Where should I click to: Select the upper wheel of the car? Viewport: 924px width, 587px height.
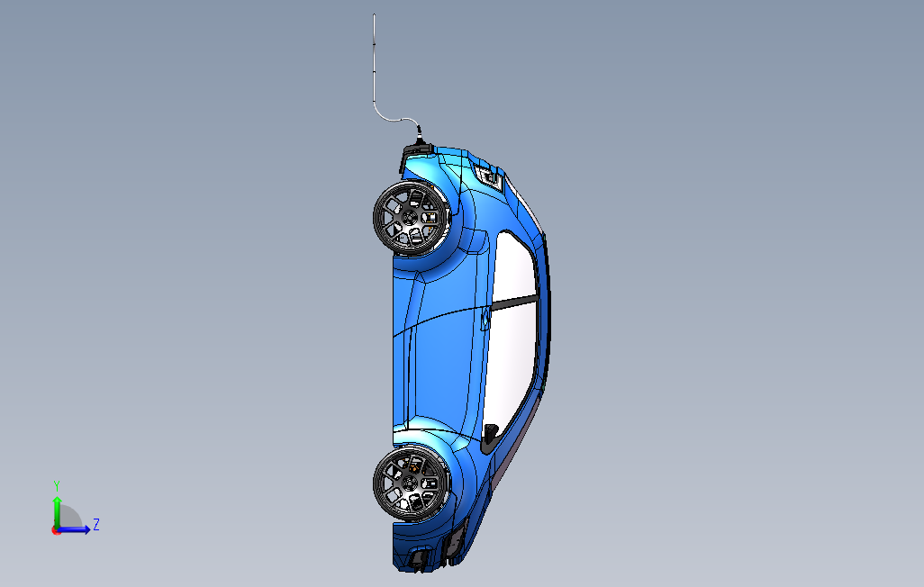(x=412, y=218)
